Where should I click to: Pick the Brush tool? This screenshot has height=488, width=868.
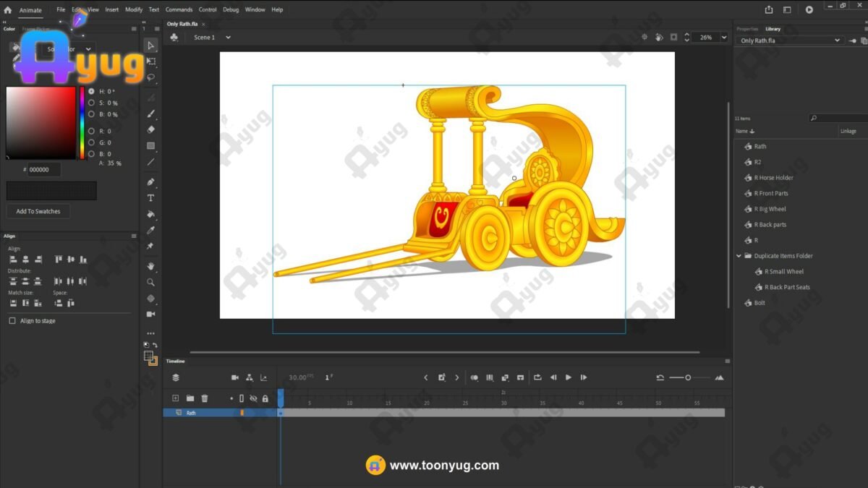[150, 114]
